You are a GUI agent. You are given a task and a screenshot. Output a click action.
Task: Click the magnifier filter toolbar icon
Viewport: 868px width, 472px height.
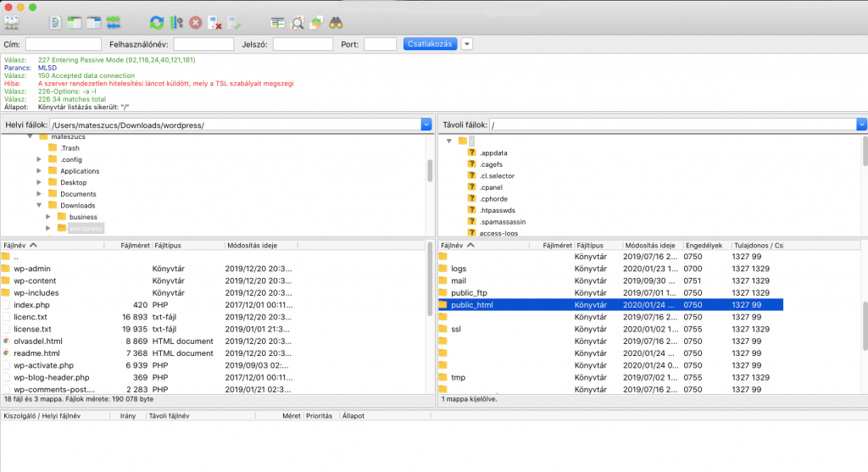[x=298, y=23]
